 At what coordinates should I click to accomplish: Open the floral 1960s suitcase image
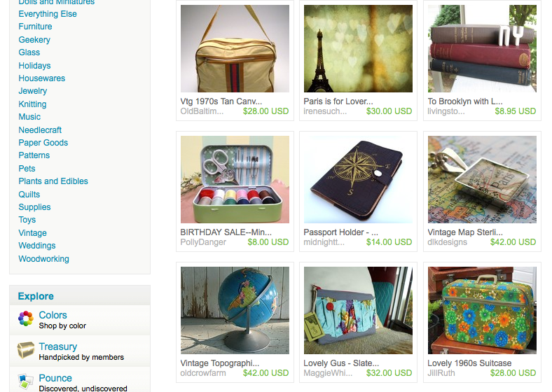pos(482,310)
